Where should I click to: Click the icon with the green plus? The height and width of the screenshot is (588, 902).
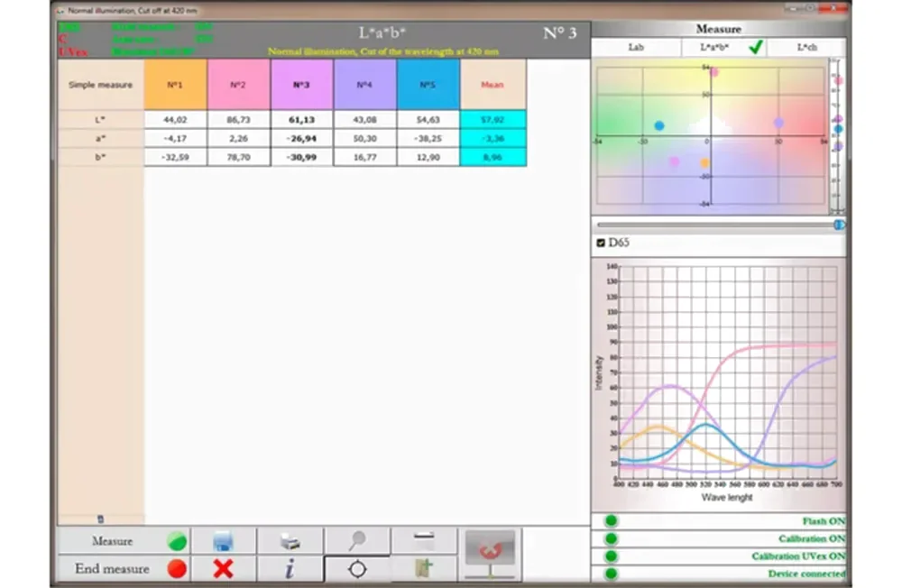424,568
